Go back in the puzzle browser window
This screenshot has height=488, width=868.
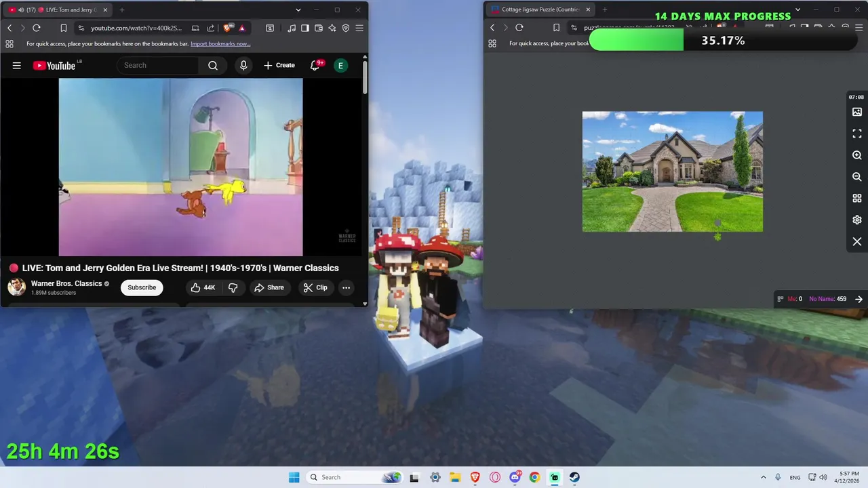point(492,28)
